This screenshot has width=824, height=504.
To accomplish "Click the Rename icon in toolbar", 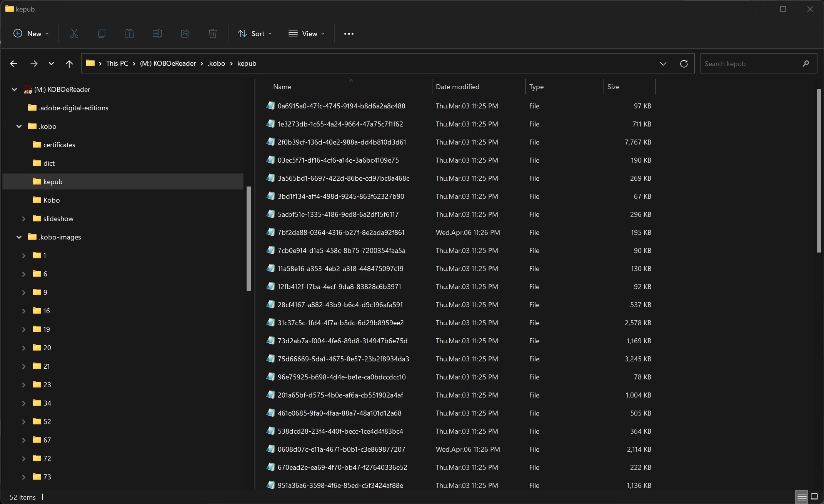I will coord(157,34).
